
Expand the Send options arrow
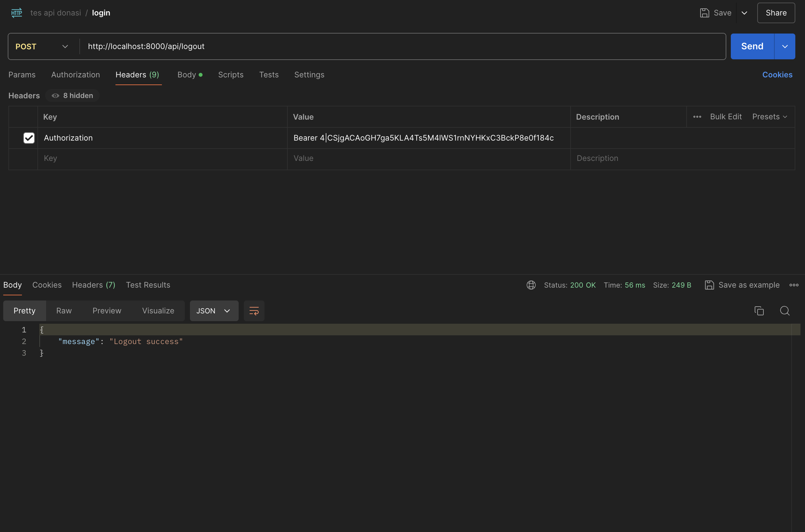[785, 46]
